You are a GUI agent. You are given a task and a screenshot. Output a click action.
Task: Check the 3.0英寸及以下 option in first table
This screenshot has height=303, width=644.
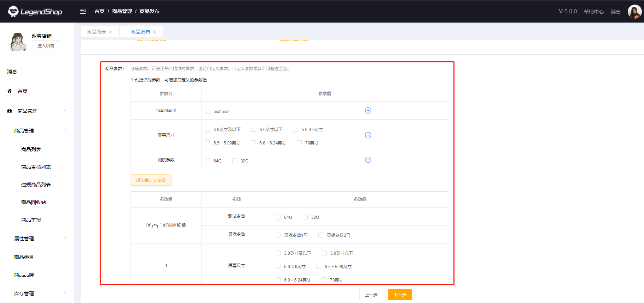click(x=207, y=130)
